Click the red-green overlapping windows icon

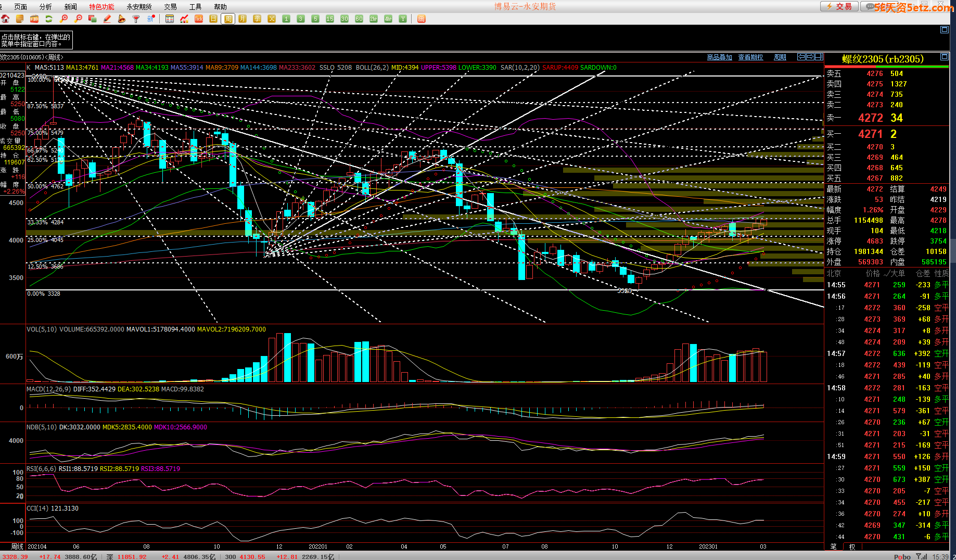point(93,19)
